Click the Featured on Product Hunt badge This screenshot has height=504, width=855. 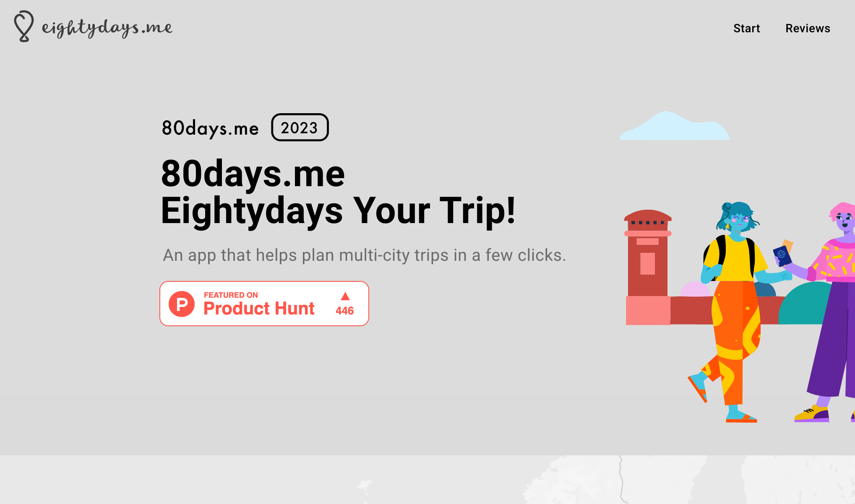click(264, 303)
